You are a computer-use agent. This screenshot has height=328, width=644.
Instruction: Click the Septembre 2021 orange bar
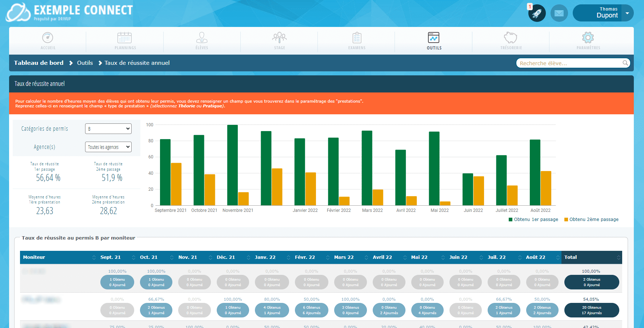click(x=176, y=184)
